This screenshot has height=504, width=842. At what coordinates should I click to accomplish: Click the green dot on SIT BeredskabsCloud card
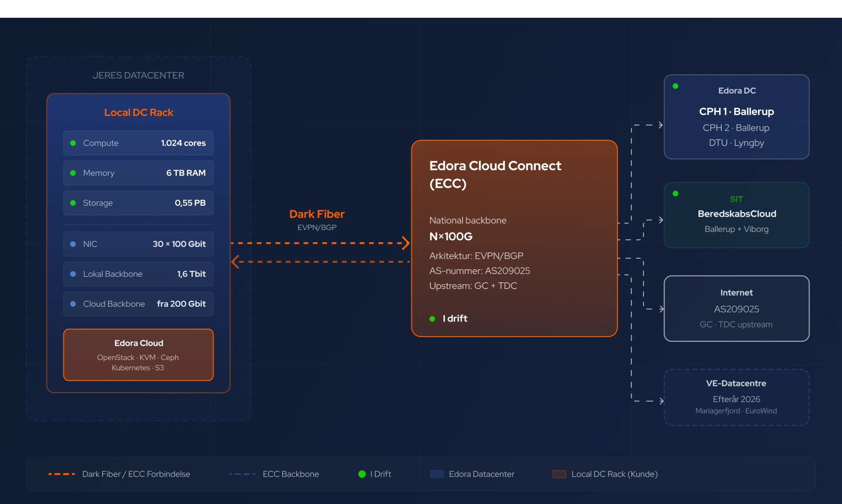[x=675, y=193]
